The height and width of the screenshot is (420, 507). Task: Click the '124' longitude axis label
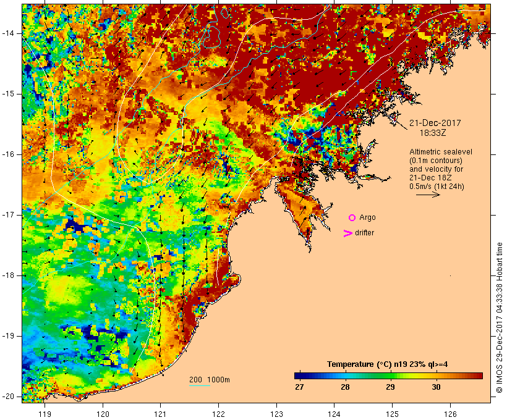334,414
